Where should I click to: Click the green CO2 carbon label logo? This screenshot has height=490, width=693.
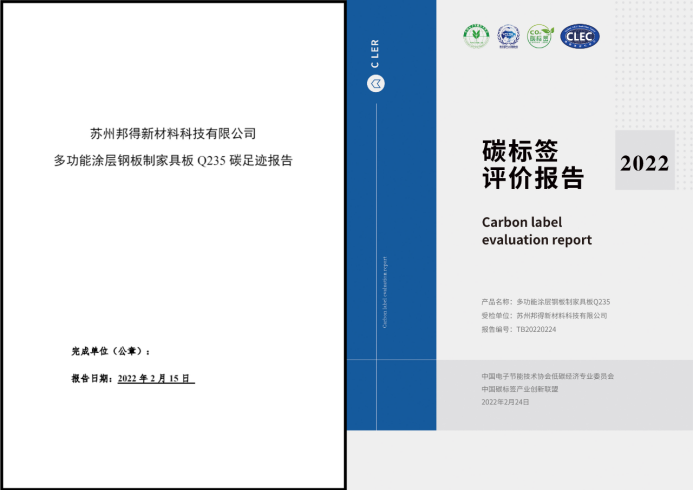(x=540, y=36)
